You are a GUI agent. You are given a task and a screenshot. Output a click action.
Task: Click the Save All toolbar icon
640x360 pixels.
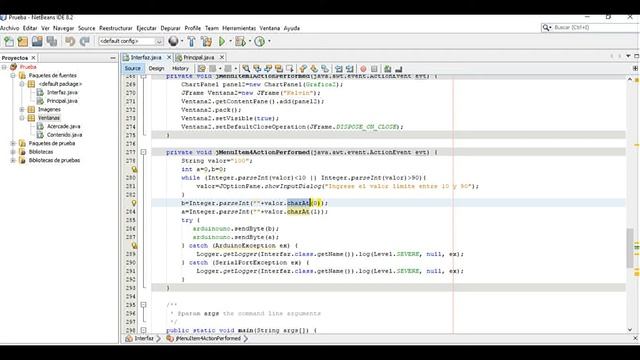(52, 41)
